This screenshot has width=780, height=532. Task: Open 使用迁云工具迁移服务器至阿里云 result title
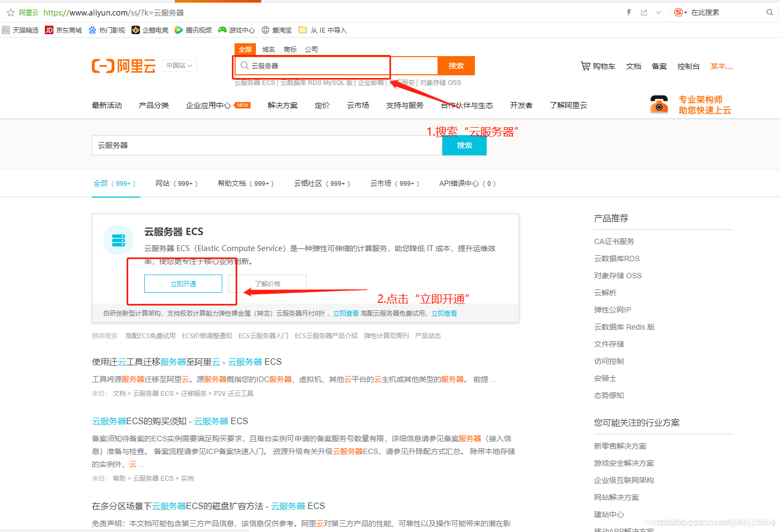(186, 362)
